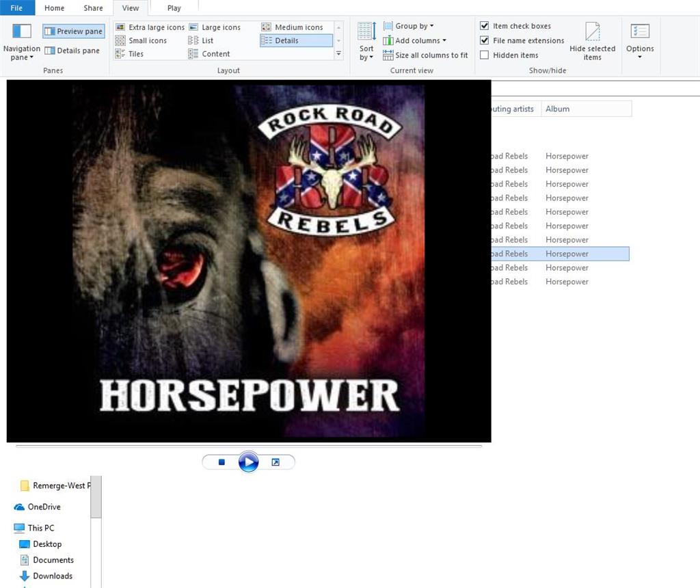Expand the layout gallery more arrow

click(339, 53)
